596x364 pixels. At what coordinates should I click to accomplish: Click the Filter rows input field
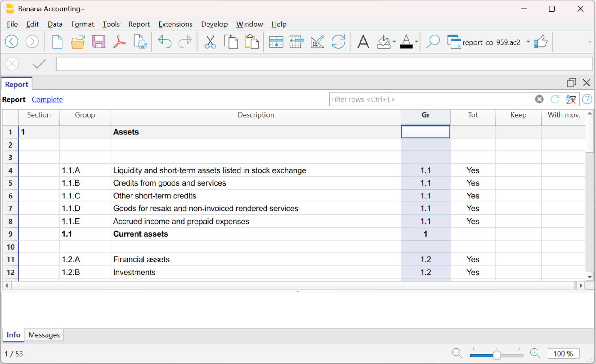pyautogui.click(x=431, y=99)
